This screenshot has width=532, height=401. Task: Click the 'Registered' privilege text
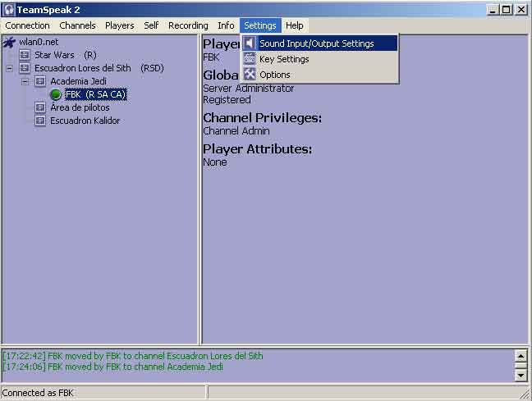[x=227, y=100]
